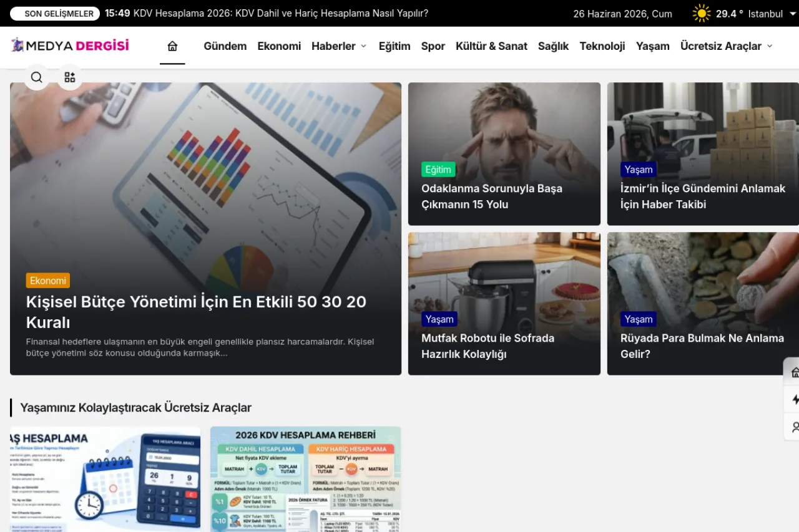
Task: Select Spor in the navigation bar
Action: pos(433,46)
